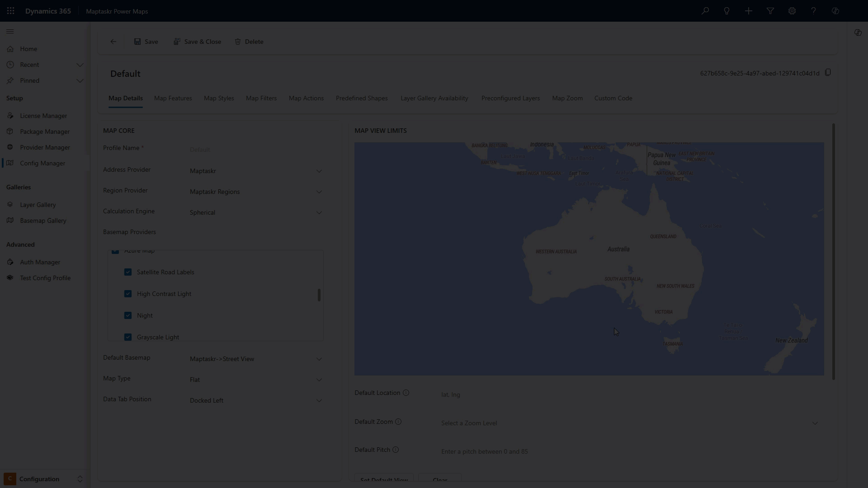The image size is (868, 488).
Task: Open the Data Tab Position dropdown
Action: 319,400
